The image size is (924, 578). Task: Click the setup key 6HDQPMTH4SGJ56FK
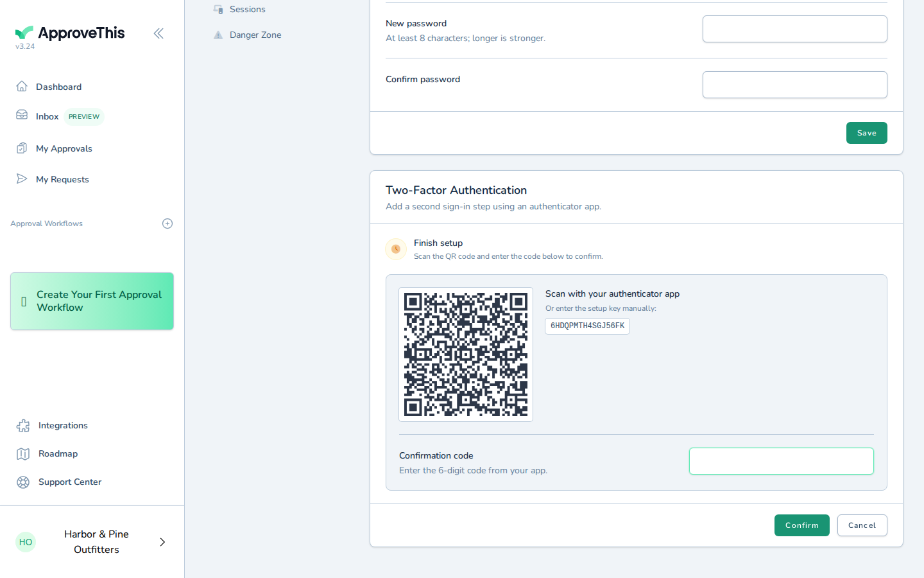click(587, 326)
